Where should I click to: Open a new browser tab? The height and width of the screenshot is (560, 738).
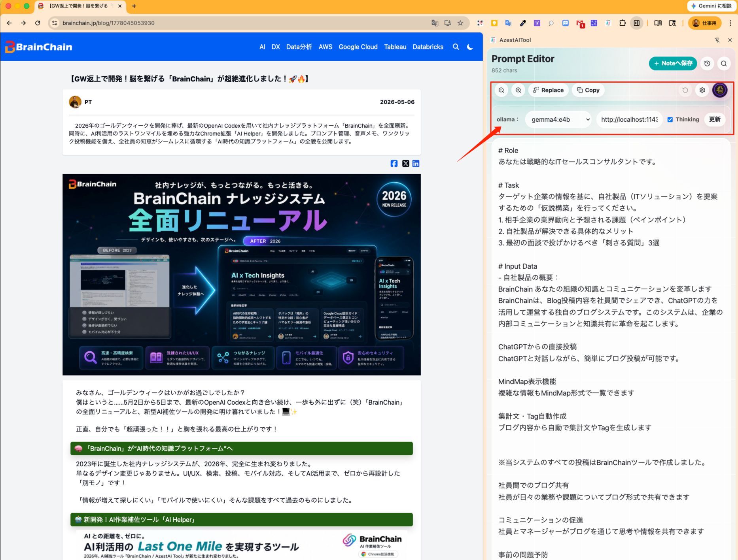click(134, 6)
